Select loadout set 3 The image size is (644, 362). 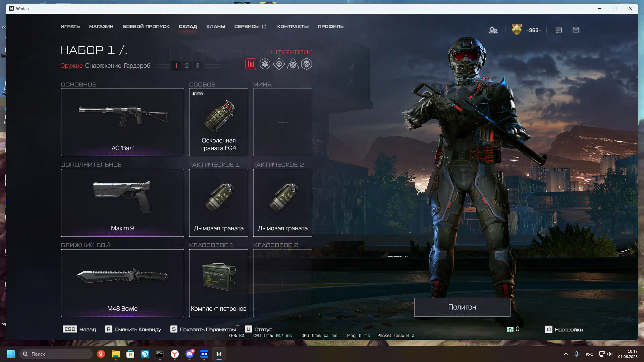[198, 66]
